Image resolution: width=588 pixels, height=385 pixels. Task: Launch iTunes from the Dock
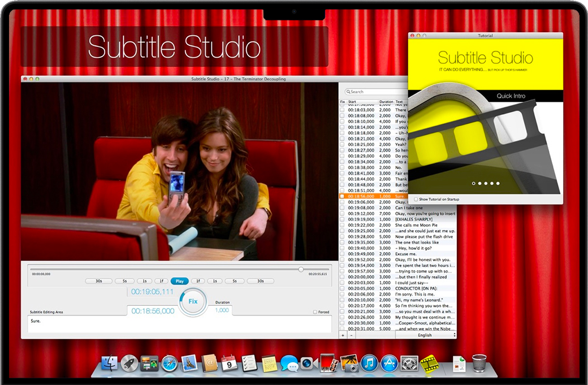pyautogui.click(x=369, y=363)
